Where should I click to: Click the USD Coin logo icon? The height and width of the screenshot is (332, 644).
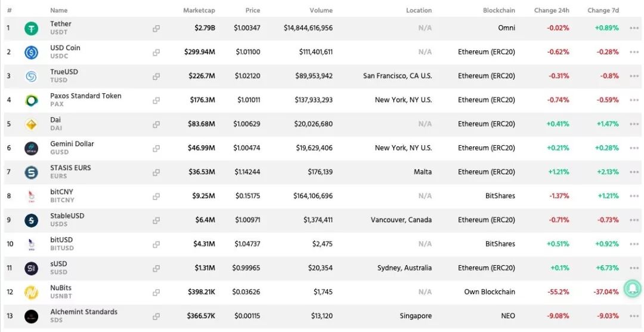pyautogui.click(x=31, y=53)
